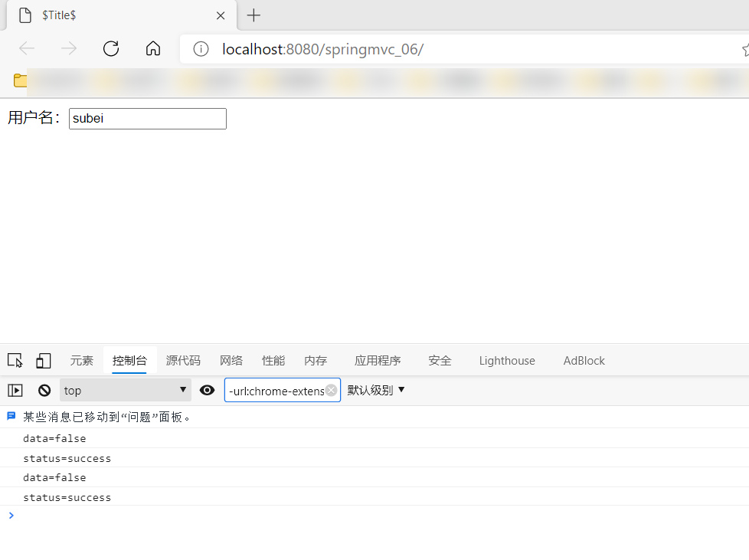Toggle device emulation toolbar icon

(44, 361)
